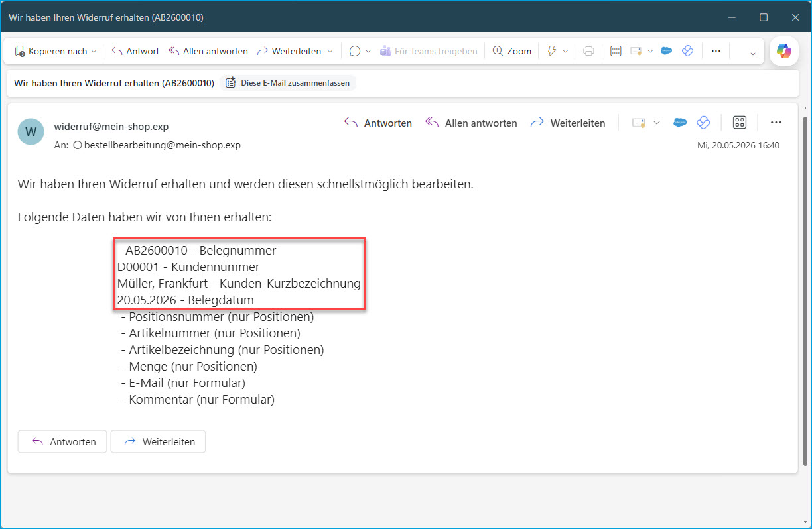
Task: Click the sentence starting Wir haben Ihren Widerruf
Action: [245, 184]
